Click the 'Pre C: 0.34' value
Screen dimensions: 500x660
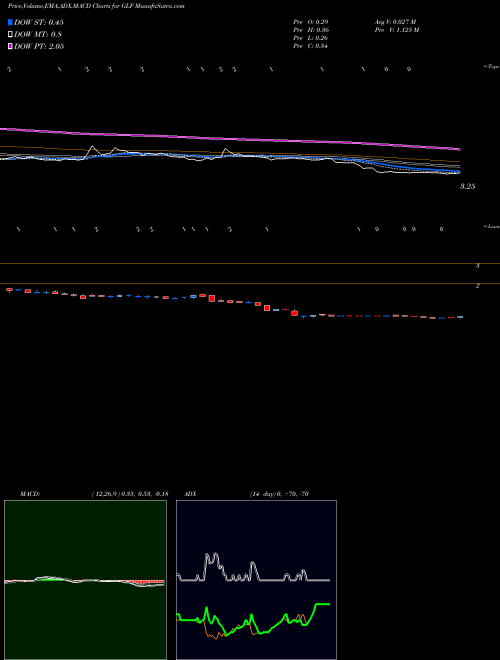[x=311, y=46]
